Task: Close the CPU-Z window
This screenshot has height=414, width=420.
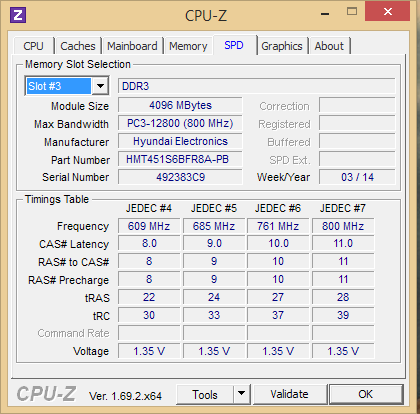Action: [x=387, y=12]
